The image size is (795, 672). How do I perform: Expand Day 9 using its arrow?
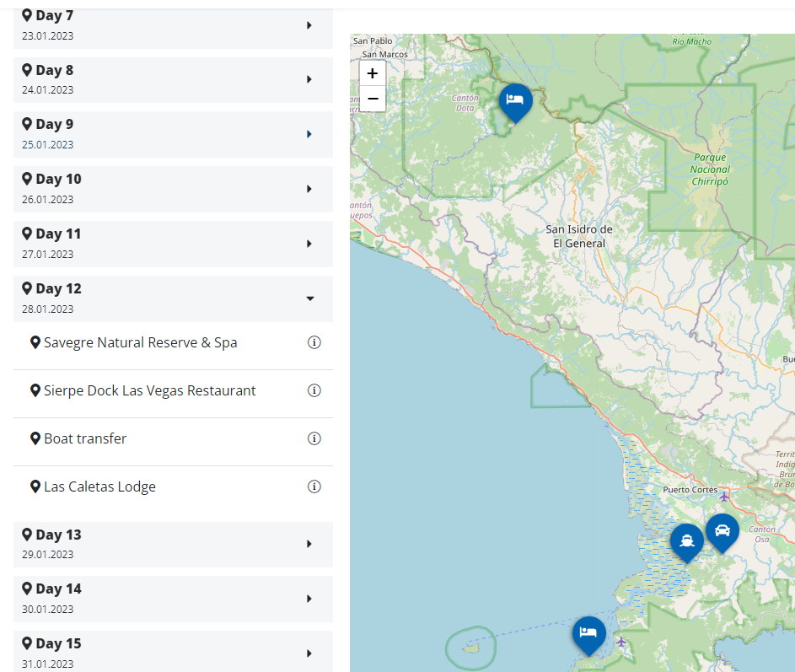click(x=309, y=134)
